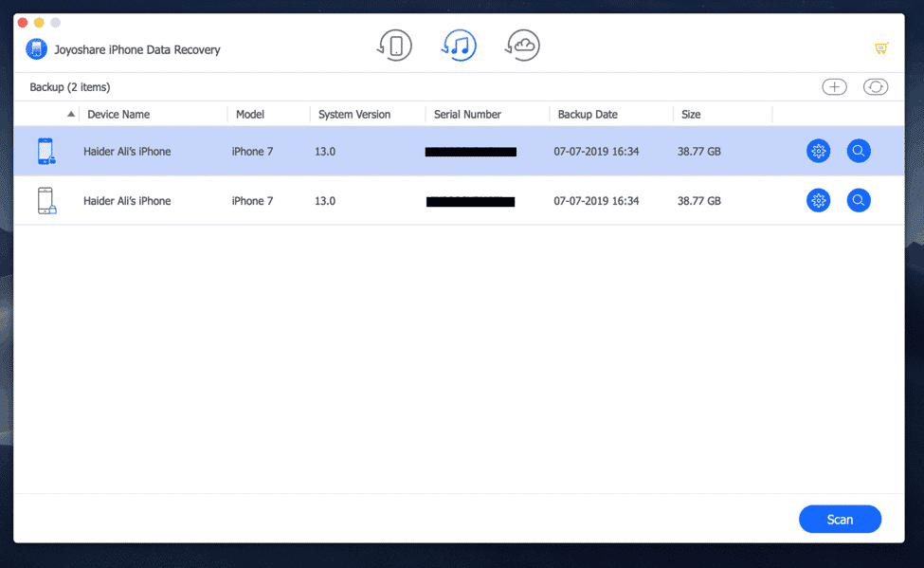The width and height of the screenshot is (924, 568).
Task: Click the magnifier icon on second backup
Action: pos(859,200)
